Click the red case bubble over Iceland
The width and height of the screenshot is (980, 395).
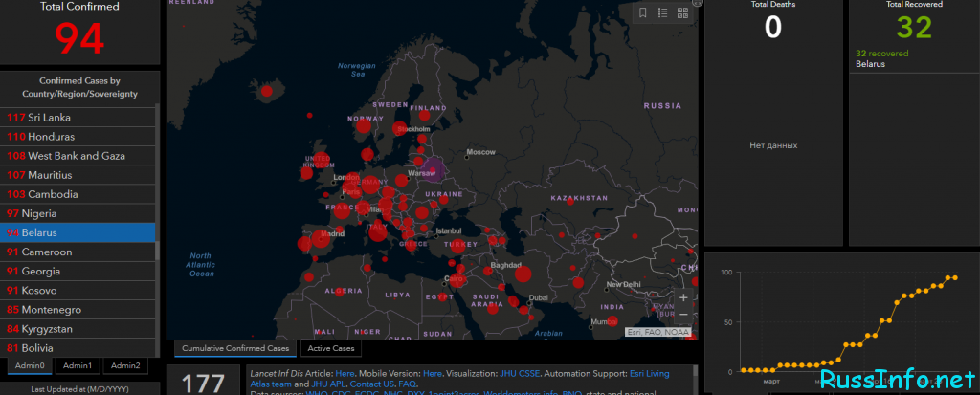tap(267, 91)
